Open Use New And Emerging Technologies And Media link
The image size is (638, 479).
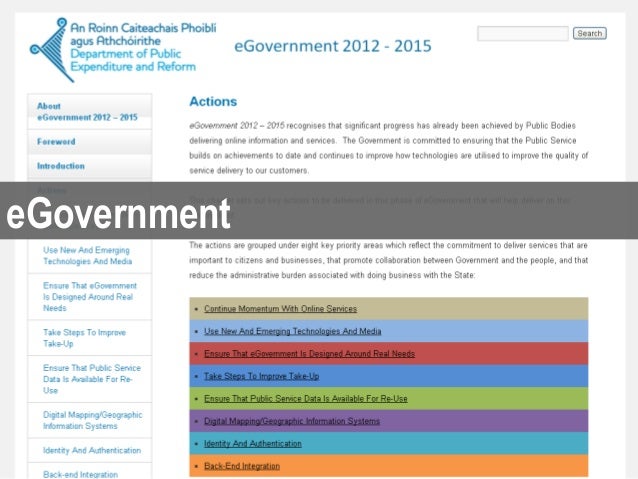tap(293, 331)
